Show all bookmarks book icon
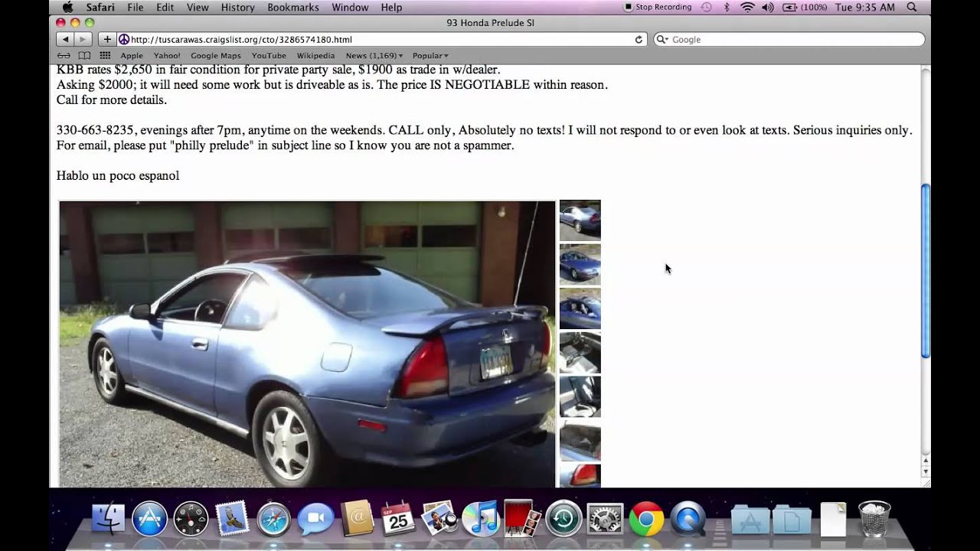Viewport: 980px width, 551px height. 84,56
